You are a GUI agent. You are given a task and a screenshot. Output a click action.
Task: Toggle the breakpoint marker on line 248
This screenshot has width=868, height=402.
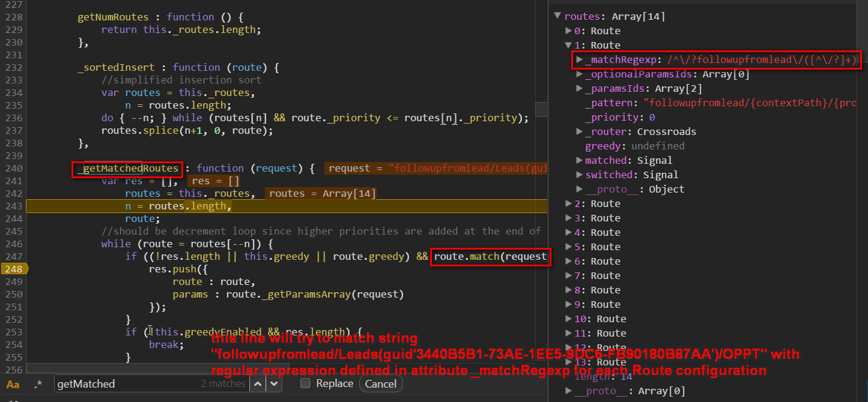coord(13,269)
